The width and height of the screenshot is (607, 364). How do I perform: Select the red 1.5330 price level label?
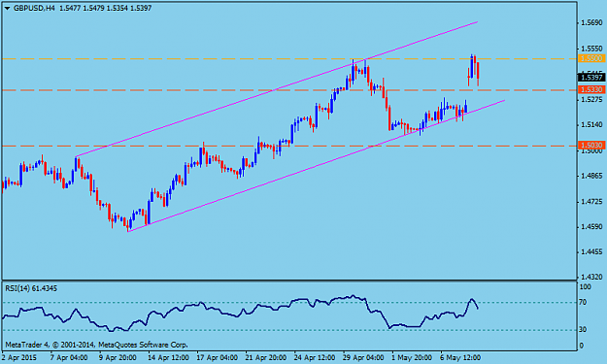tap(591, 89)
